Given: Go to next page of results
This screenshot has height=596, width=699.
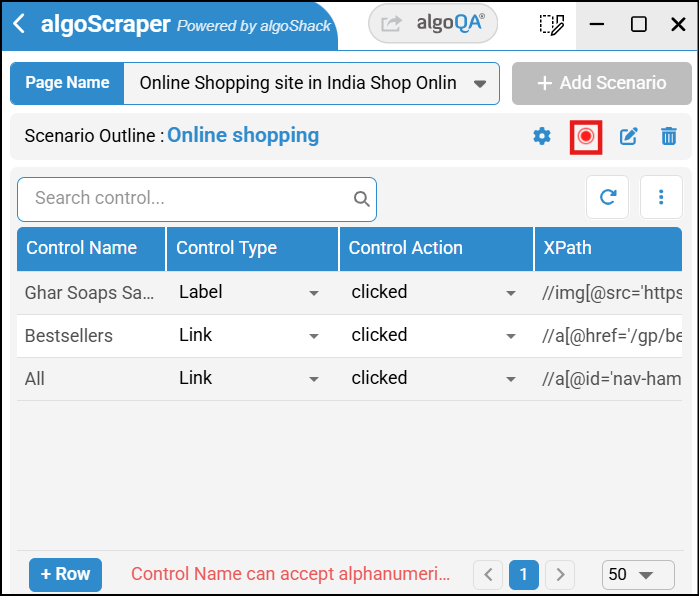Looking at the screenshot, I should coord(560,574).
